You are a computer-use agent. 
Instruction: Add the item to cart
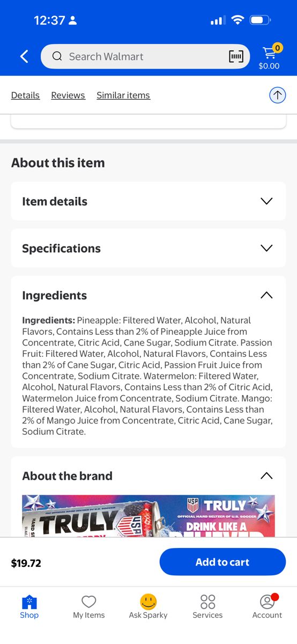pyautogui.click(x=222, y=562)
